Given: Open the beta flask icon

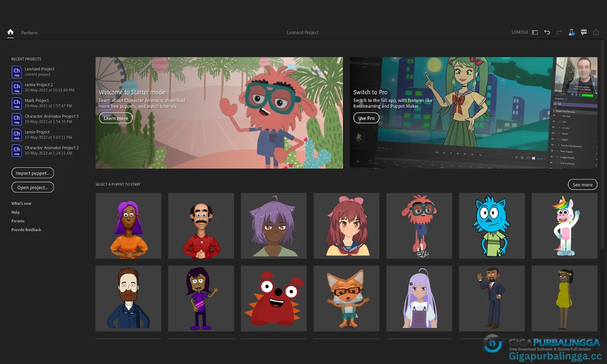Looking at the screenshot, I should tap(572, 32).
